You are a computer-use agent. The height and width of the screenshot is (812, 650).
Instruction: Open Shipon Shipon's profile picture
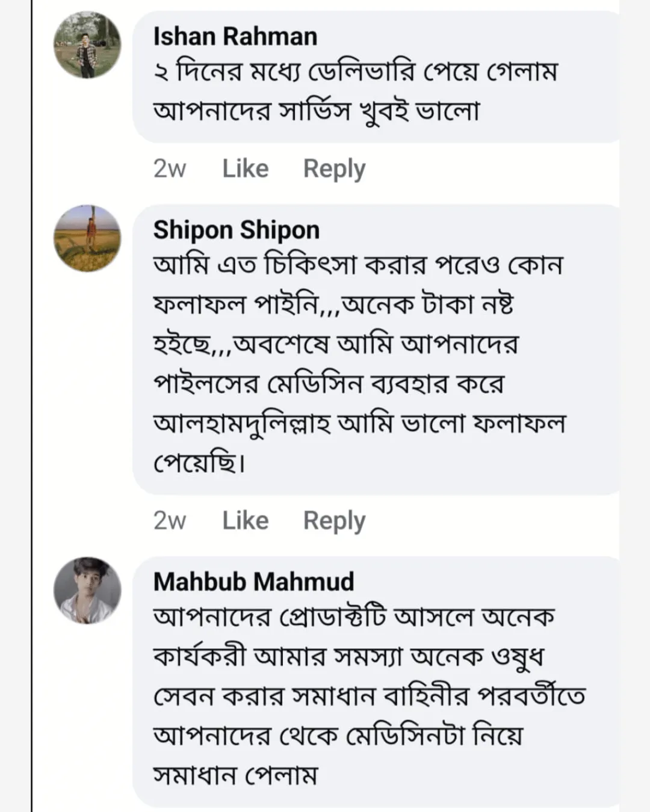tap(87, 238)
